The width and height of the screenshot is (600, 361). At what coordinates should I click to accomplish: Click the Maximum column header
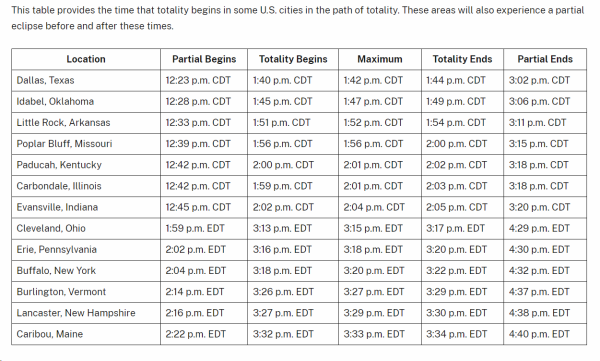380,59
